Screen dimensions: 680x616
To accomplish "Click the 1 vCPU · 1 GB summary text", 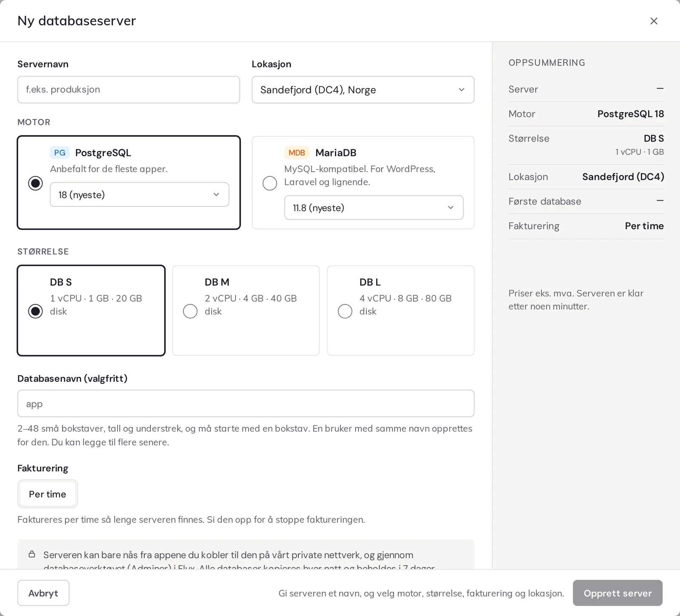I will pos(640,152).
